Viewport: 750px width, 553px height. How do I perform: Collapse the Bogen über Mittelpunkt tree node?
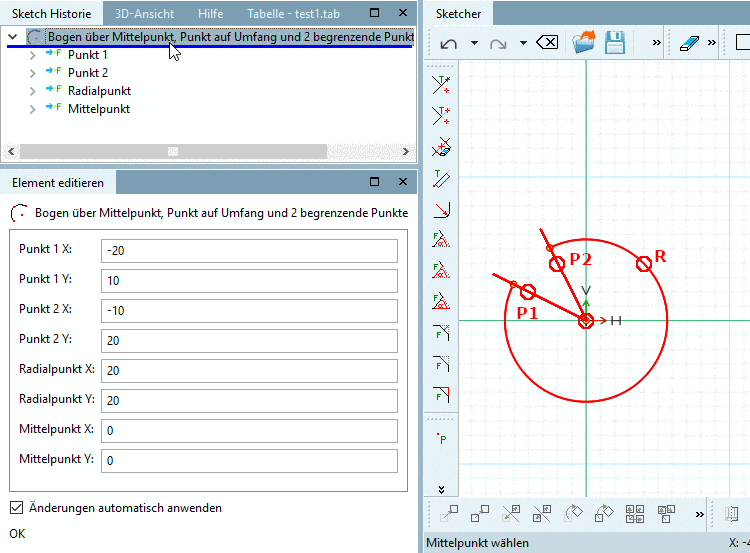[x=13, y=36]
